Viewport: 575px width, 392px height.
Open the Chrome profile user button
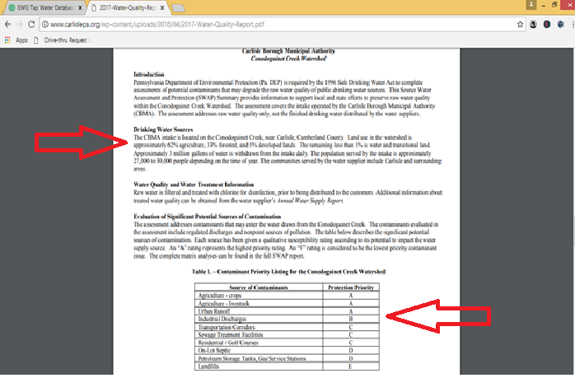coord(531,5)
